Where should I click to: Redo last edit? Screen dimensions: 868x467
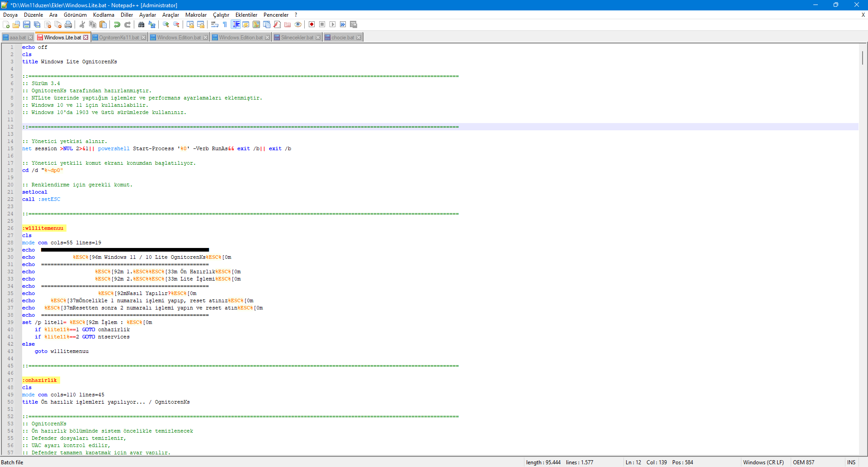click(127, 24)
